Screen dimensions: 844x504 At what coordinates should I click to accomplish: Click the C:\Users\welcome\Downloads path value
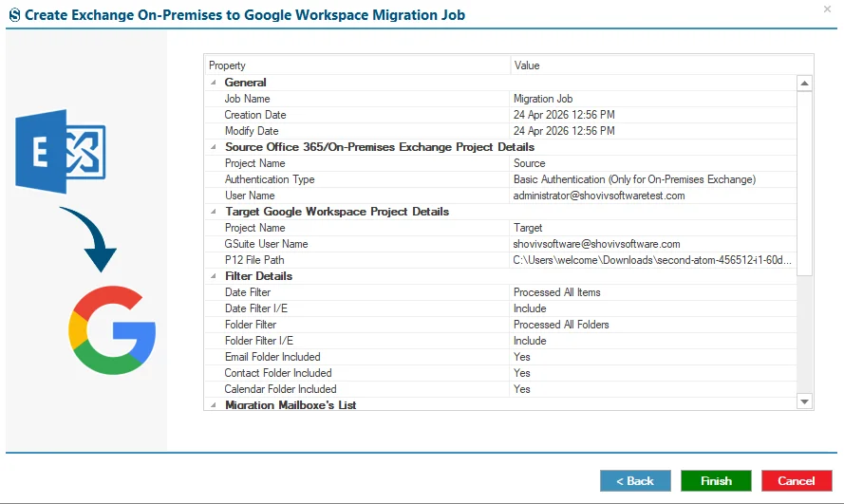click(652, 260)
